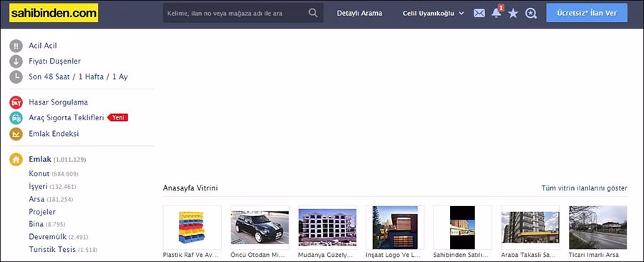Select Devremülk subcategory
Image resolution: width=644 pixels, height=262 pixels.
pos(48,237)
